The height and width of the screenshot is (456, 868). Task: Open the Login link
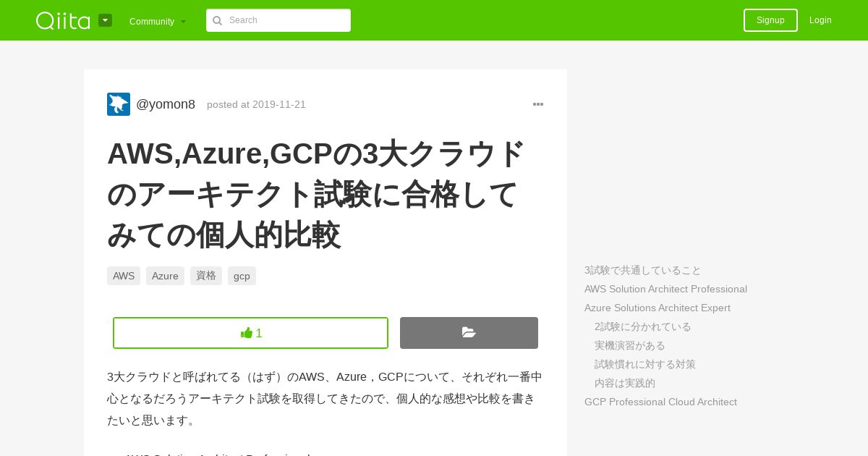click(x=820, y=20)
